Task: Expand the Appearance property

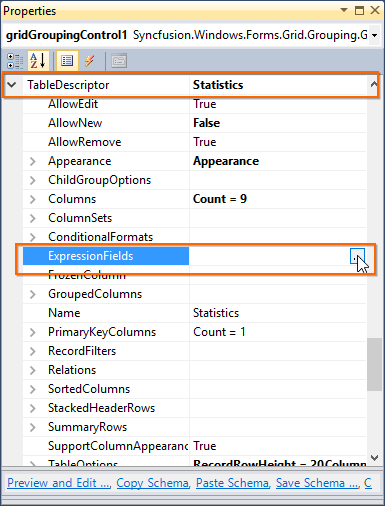Action: tap(33, 161)
